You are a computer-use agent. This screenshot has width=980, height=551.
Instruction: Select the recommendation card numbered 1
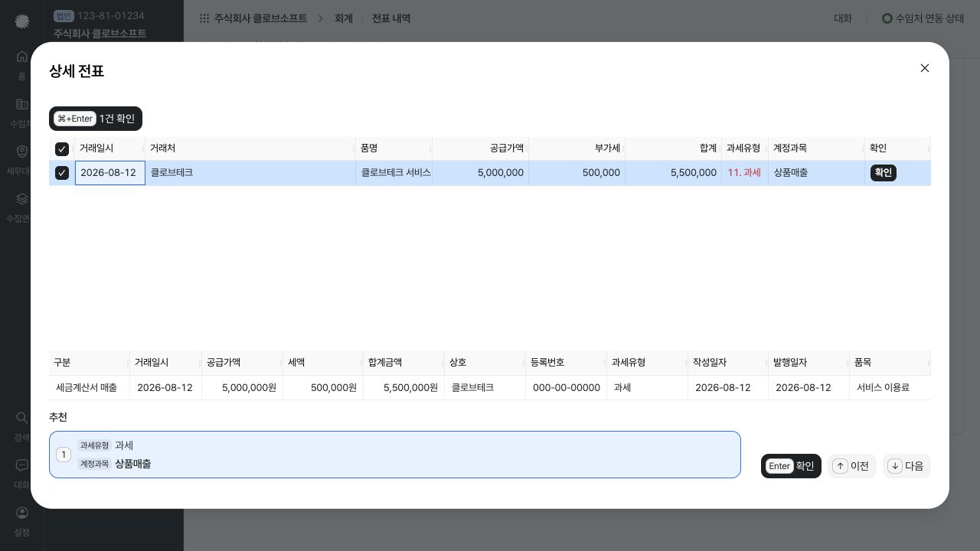coord(395,455)
